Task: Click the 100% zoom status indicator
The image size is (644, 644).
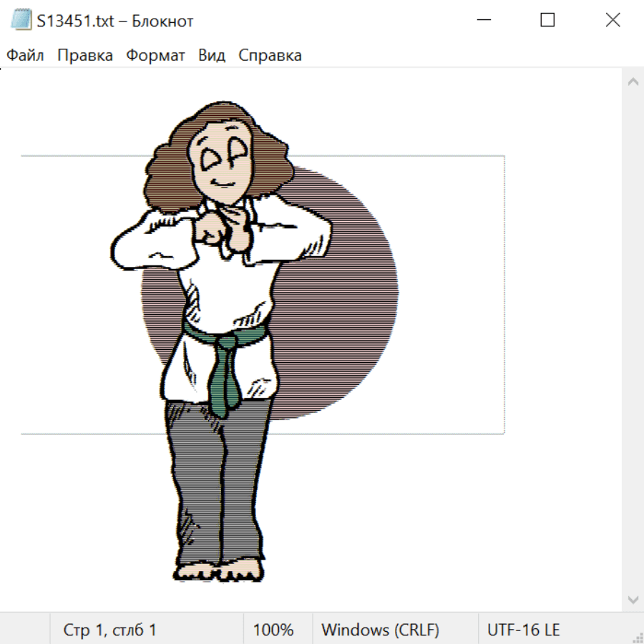Action: pyautogui.click(x=273, y=630)
